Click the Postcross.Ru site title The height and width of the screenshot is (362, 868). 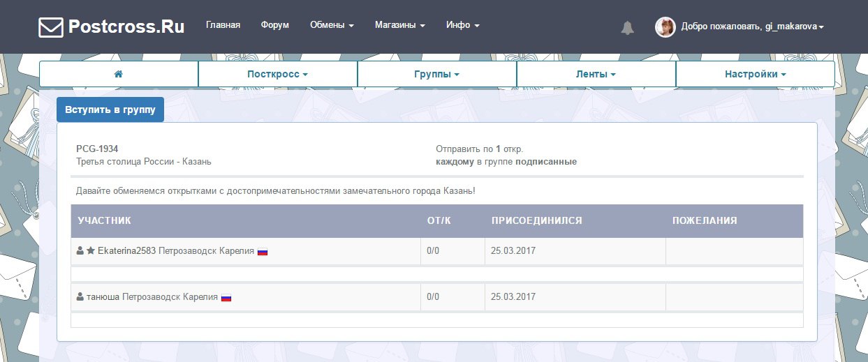click(126, 27)
